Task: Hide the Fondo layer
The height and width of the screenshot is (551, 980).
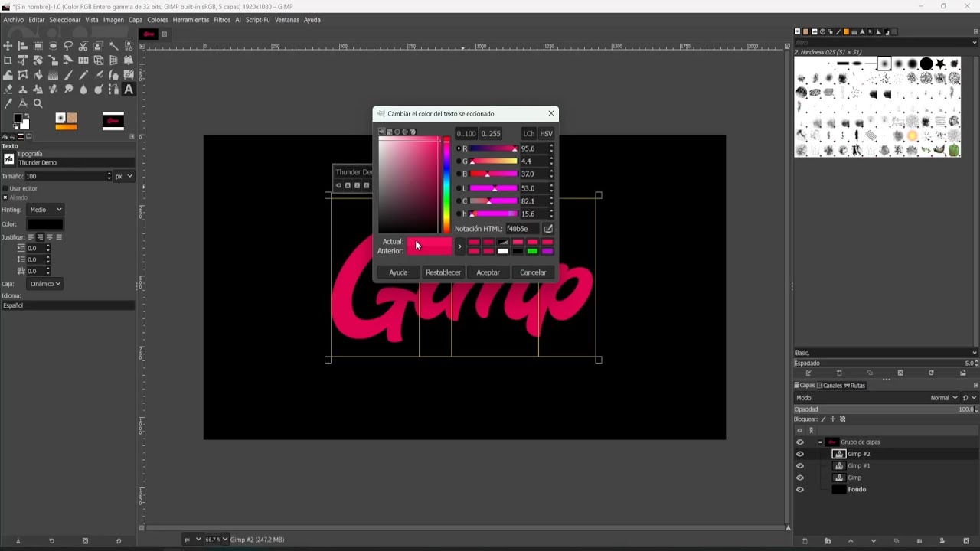Action: pyautogui.click(x=800, y=490)
